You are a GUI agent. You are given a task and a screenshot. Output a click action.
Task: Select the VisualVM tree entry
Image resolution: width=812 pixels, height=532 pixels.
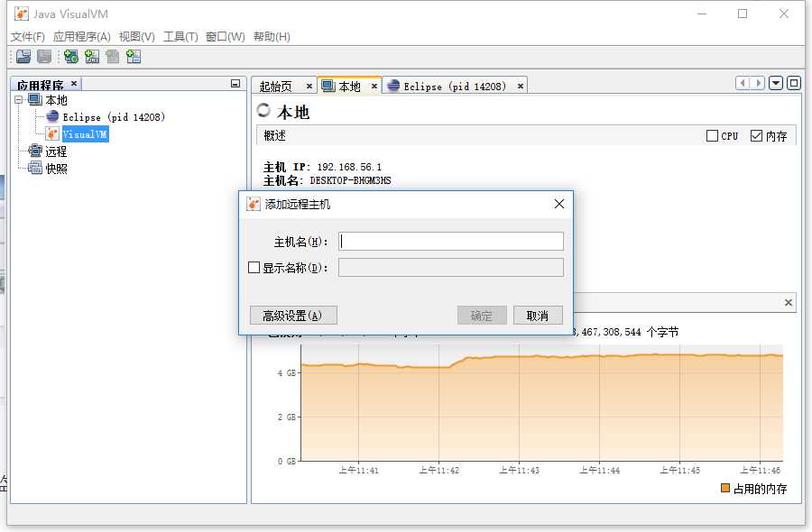pos(85,134)
